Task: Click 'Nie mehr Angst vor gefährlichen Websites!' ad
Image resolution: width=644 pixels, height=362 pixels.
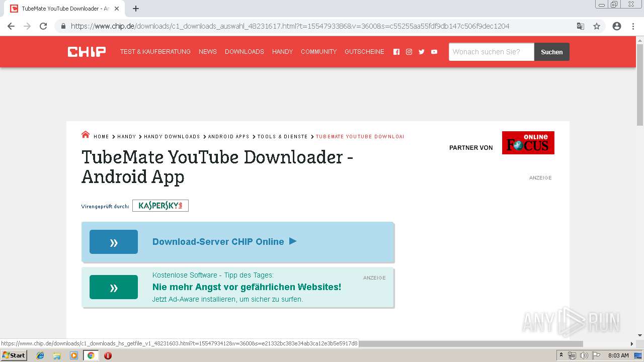Action: click(247, 287)
